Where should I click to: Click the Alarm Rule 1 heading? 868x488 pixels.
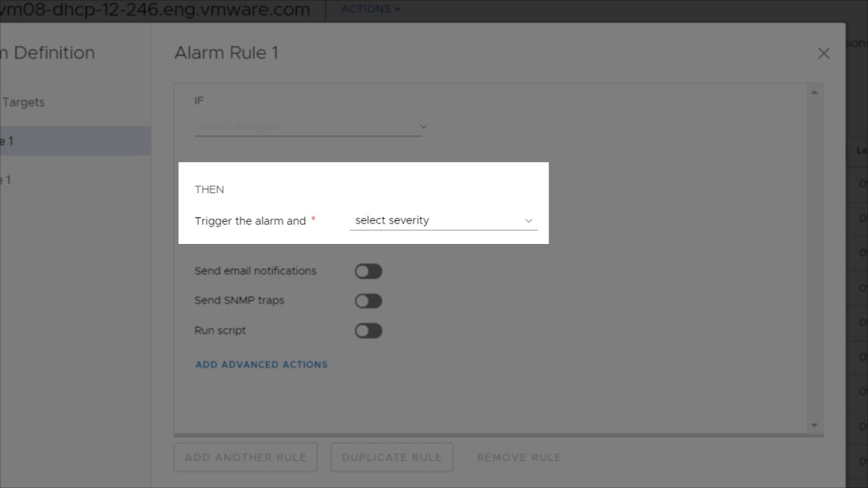tap(226, 53)
